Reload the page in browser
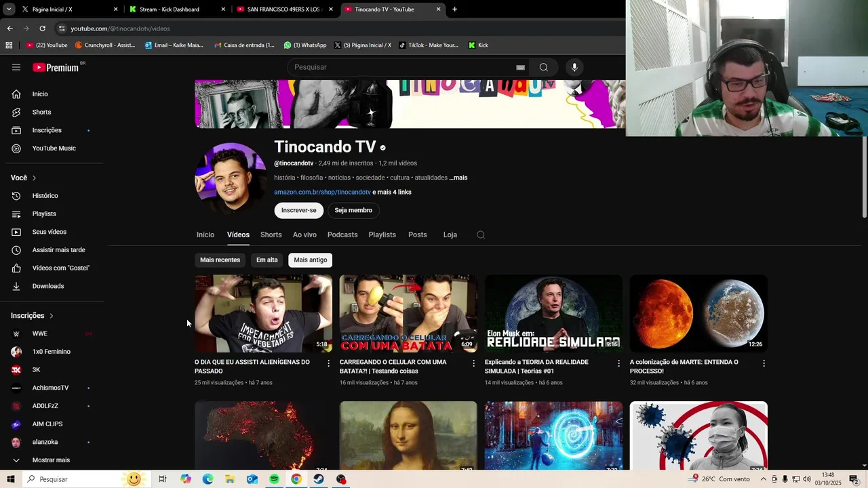 click(x=42, y=28)
